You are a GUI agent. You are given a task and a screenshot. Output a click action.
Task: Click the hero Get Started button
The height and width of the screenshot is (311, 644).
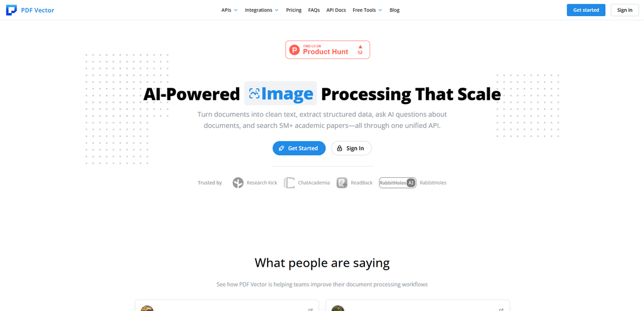point(299,148)
